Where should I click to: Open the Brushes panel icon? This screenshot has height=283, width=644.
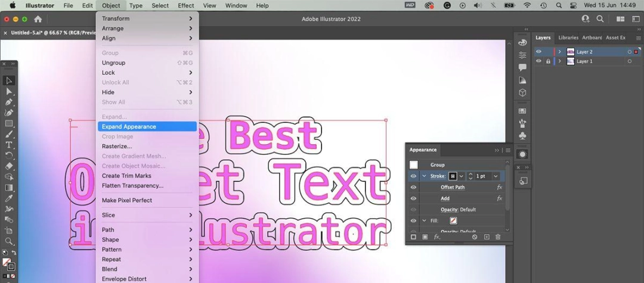(x=522, y=123)
